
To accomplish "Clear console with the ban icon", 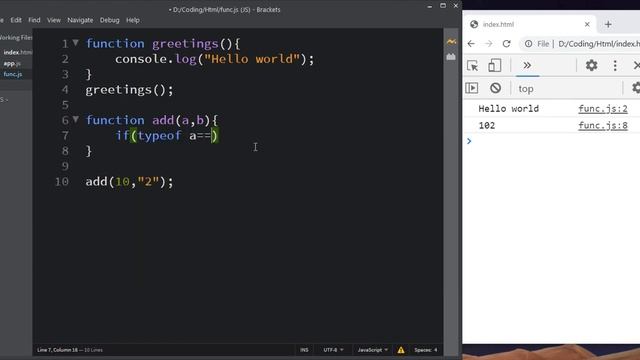I will (x=496, y=88).
